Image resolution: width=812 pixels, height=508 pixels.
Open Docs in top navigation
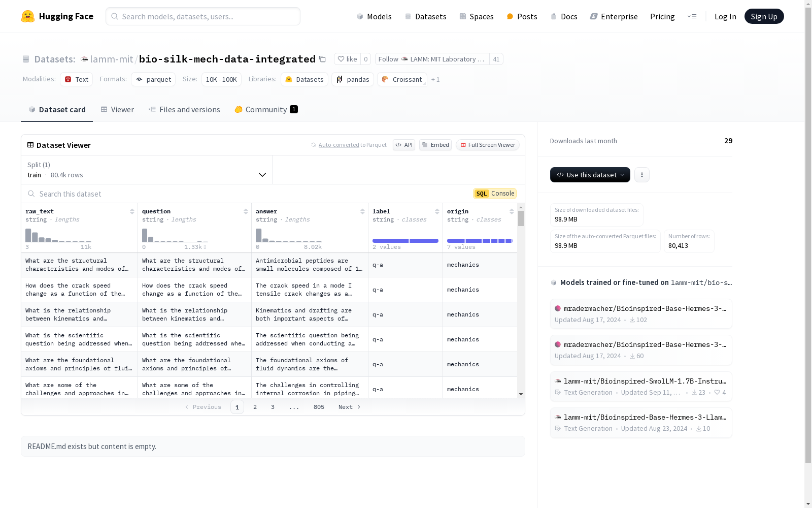564,16
